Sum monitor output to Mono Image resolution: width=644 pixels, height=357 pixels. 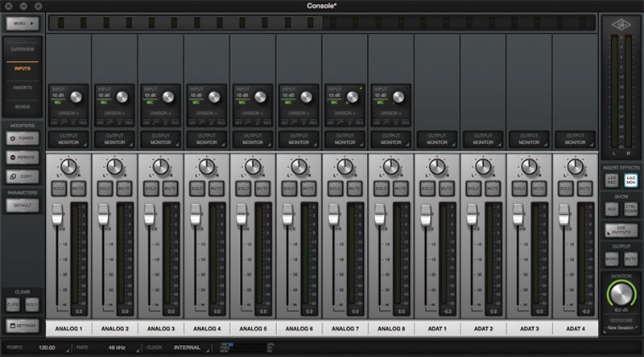[x=612, y=259]
